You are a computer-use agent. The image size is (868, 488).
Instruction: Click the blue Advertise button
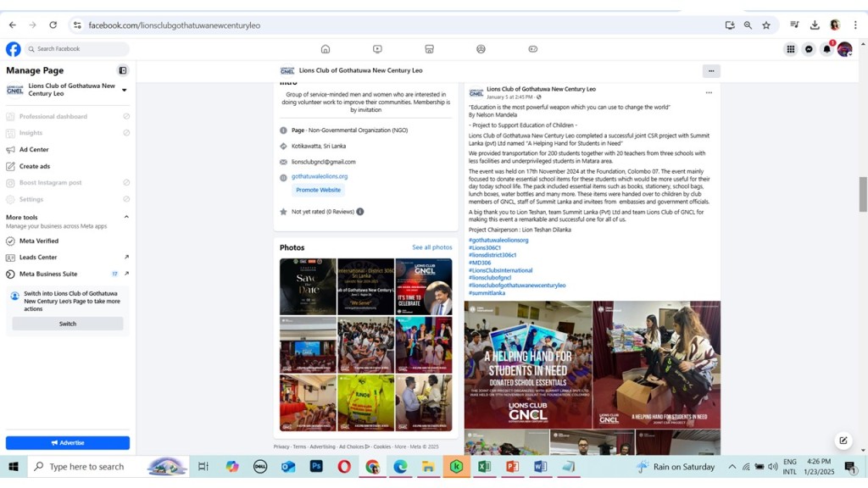(68, 442)
